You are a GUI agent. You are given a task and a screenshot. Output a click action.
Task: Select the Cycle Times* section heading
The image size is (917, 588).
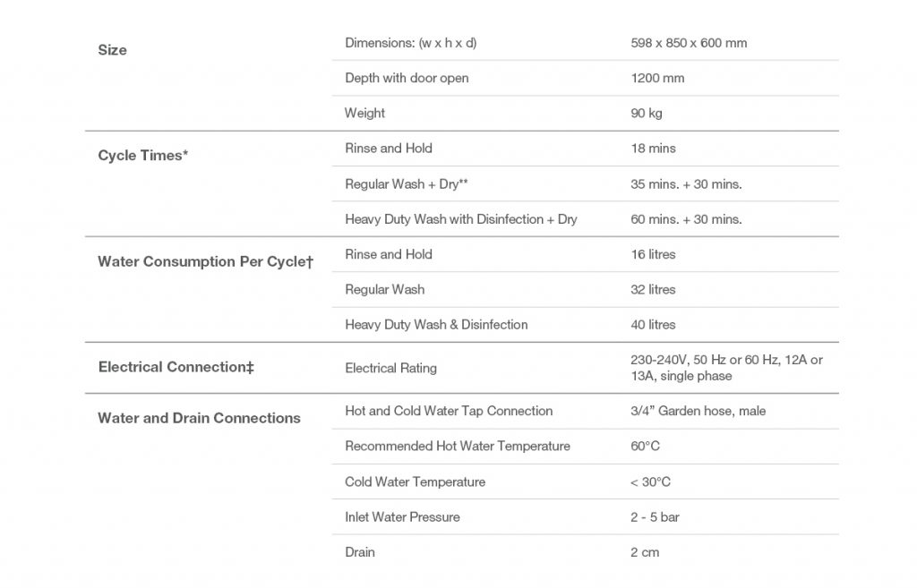click(x=142, y=156)
